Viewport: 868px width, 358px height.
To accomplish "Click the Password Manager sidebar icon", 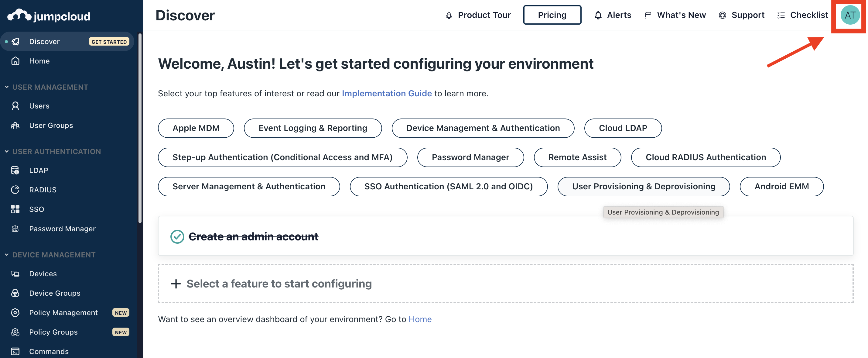I will pyautogui.click(x=15, y=229).
